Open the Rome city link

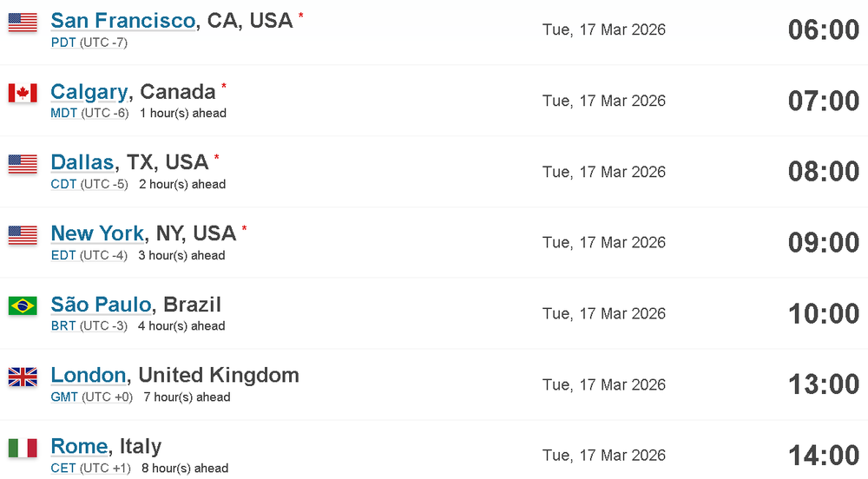79,446
